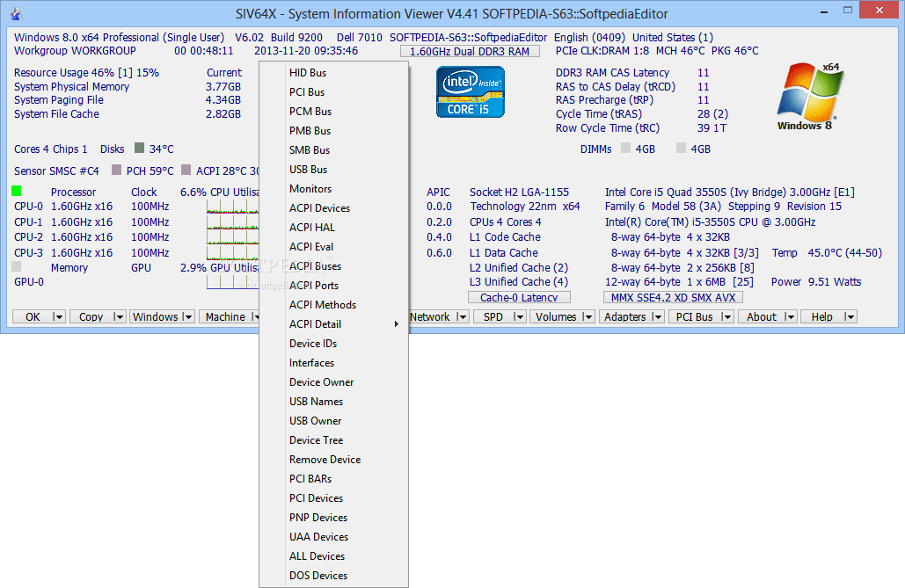Click the MMX SSE4.2 XD SMX AVX button
This screenshot has width=905, height=588.
pyautogui.click(x=673, y=297)
